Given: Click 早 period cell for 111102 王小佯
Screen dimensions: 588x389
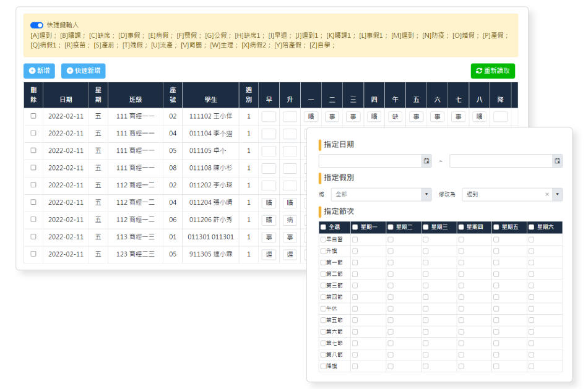Looking at the screenshot, I should [269, 116].
